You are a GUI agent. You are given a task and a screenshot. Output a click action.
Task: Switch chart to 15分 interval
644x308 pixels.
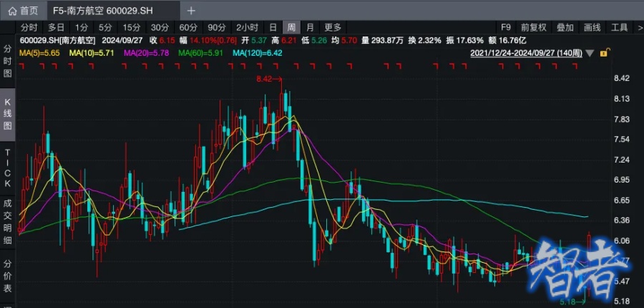[x=132, y=27]
